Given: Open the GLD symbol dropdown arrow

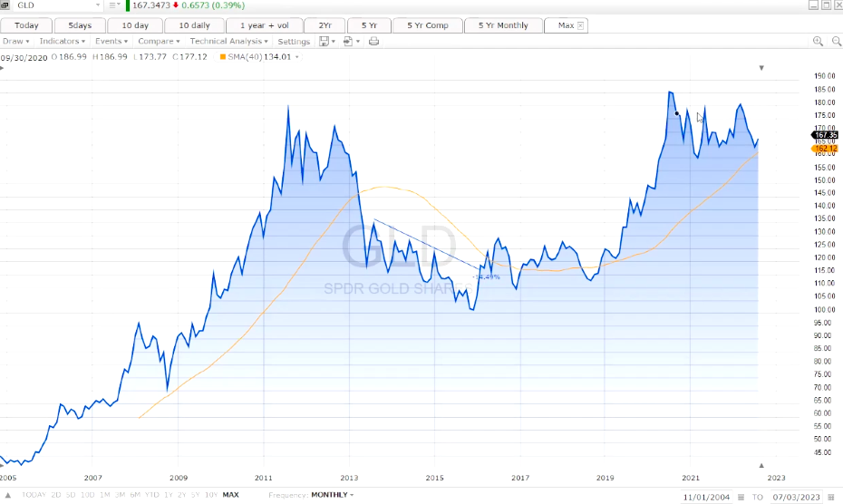Looking at the screenshot, I should pyautogui.click(x=98, y=5).
